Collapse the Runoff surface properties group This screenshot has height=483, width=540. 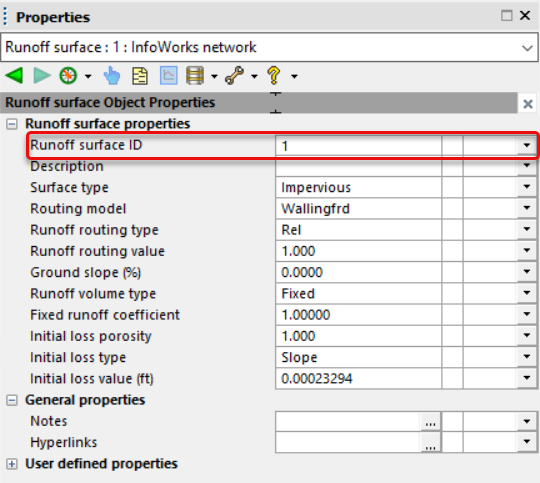[12, 124]
